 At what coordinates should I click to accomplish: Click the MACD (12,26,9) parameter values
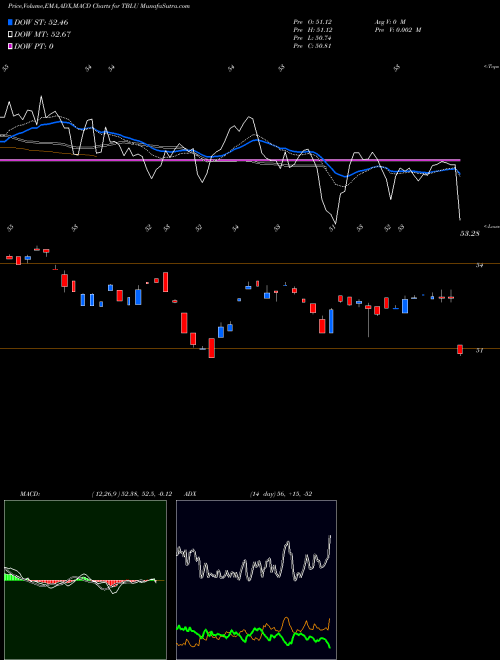tap(131, 494)
